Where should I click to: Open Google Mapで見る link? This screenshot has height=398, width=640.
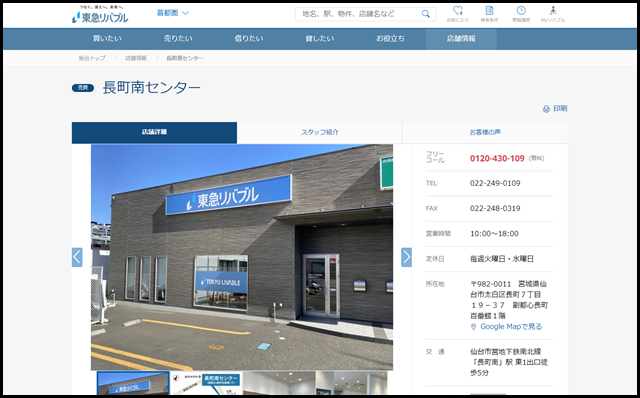click(x=507, y=327)
